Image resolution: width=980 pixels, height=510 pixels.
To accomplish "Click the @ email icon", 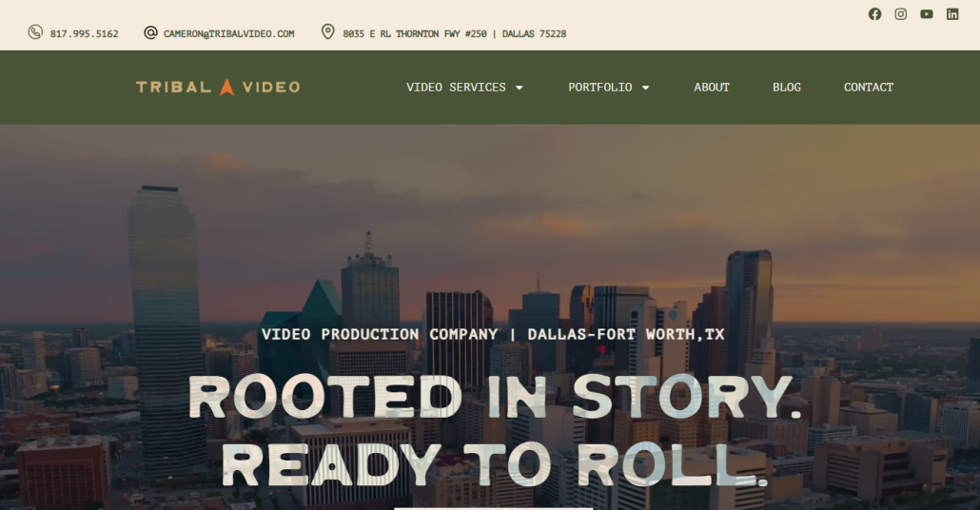I will tap(150, 32).
